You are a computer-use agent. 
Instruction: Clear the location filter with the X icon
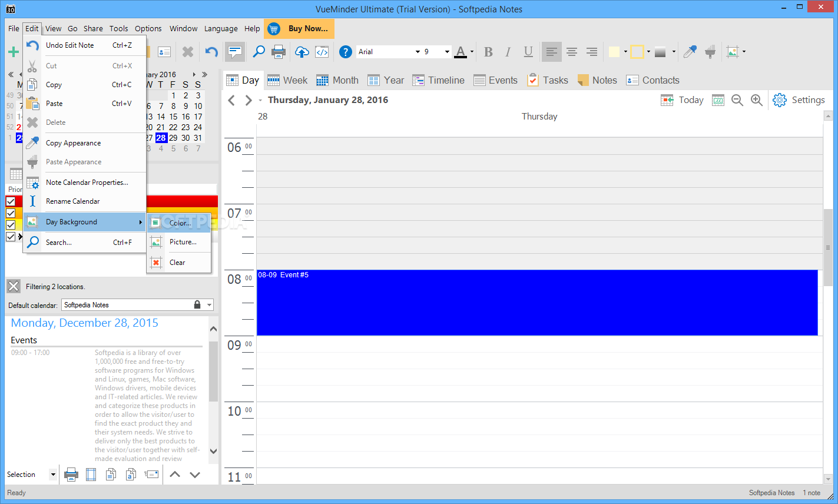point(14,287)
